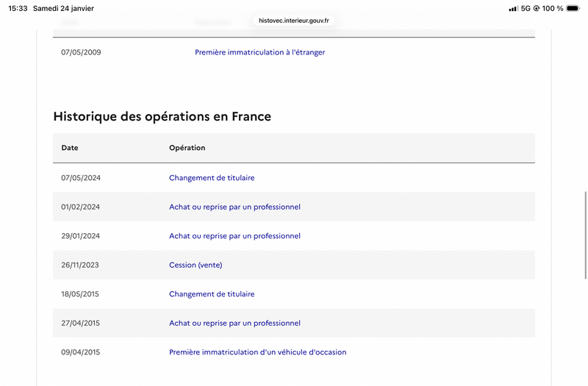
Task: Open Première immatriculation à l'étranger link
Action: 259,52
